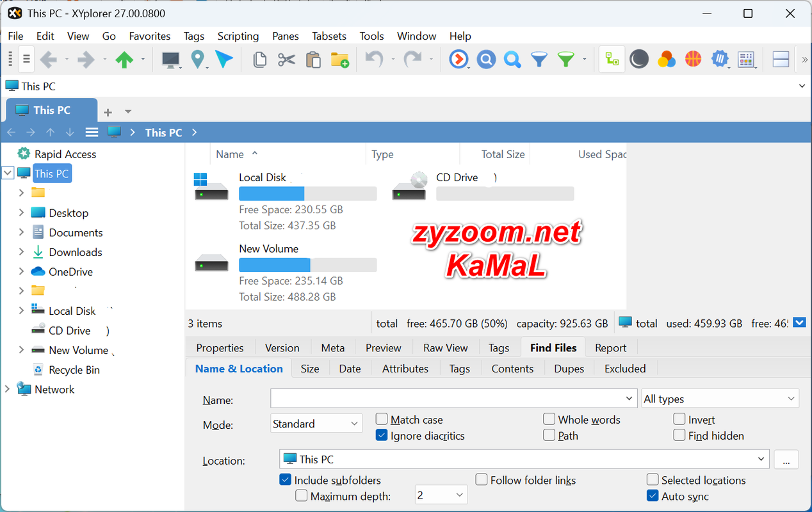This screenshot has height=512, width=812.
Task: Select Recycle Bin in the tree
Action: pyautogui.click(x=74, y=369)
